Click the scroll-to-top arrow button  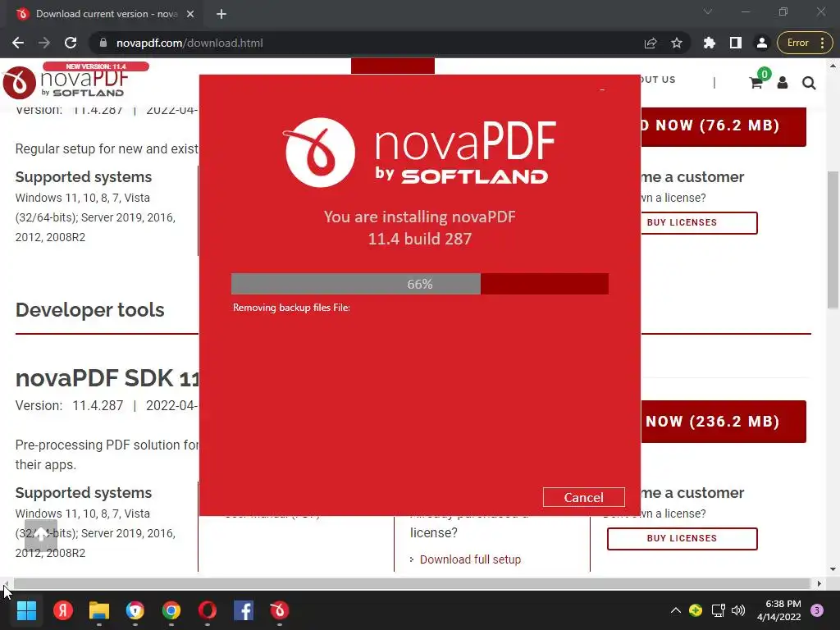tap(41, 535)
